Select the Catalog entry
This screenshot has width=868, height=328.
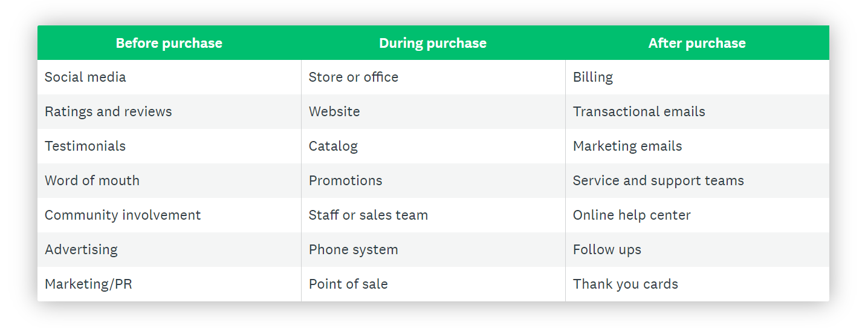tap(333, 146)
